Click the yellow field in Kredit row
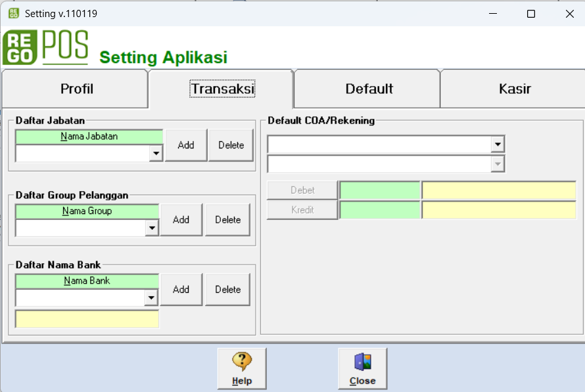Image resolution: width=585 pixels, height=392 pixels. (498, 210)
